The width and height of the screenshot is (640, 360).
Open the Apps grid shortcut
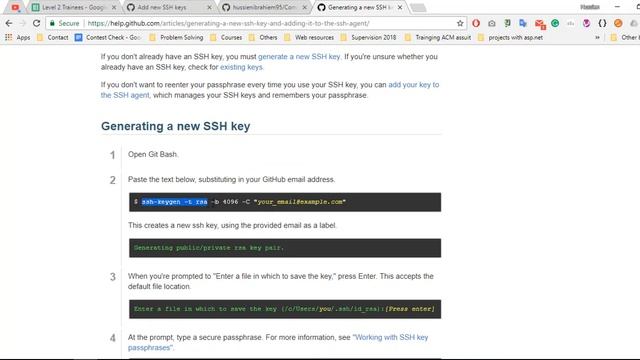coord(18,38)
